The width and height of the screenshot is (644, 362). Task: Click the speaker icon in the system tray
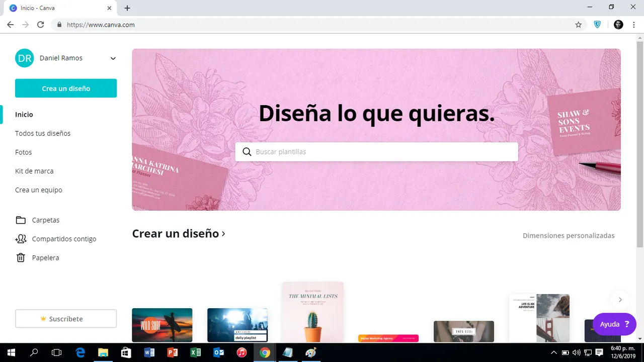click(576, 352)
